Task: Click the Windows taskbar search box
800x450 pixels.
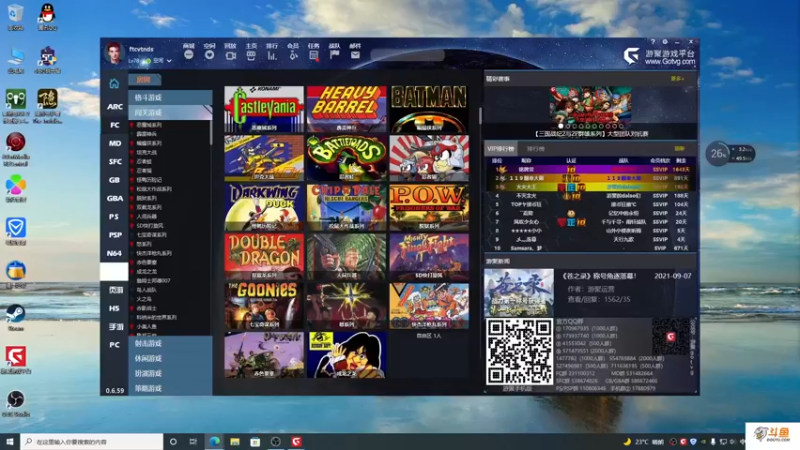Action: pos(92,441)
